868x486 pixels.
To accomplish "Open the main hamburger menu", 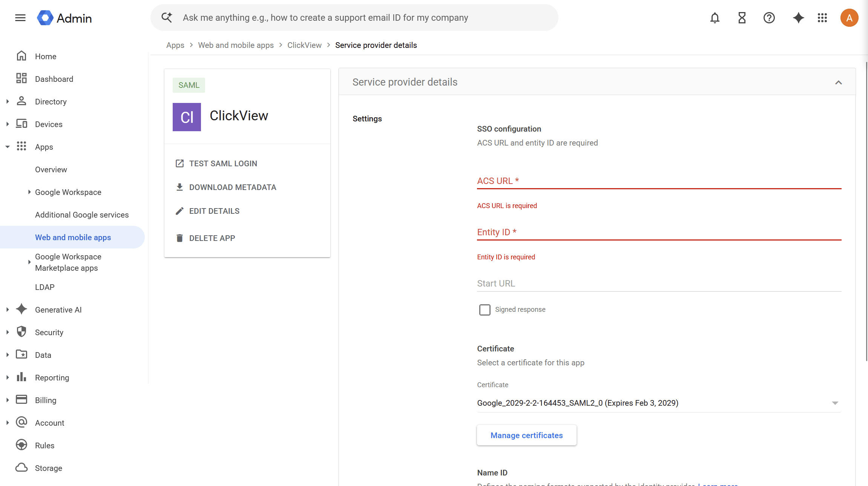I will tap(20, 18).
